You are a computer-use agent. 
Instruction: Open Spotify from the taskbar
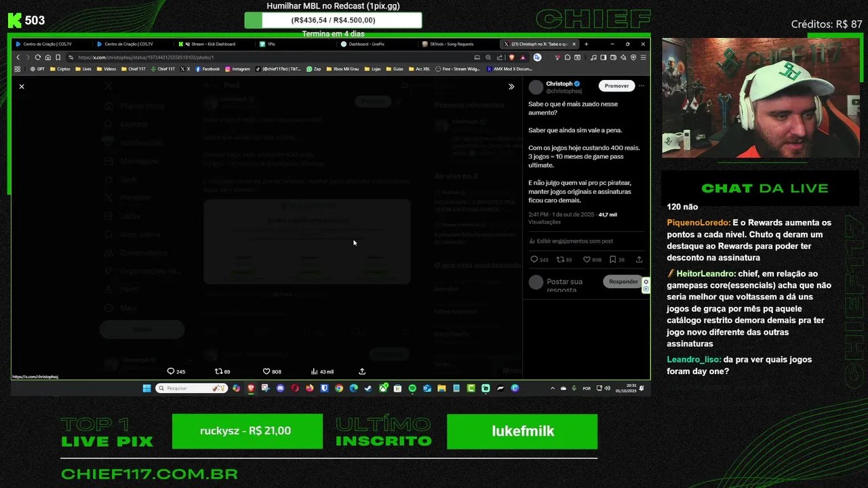(x=412, y=388)
